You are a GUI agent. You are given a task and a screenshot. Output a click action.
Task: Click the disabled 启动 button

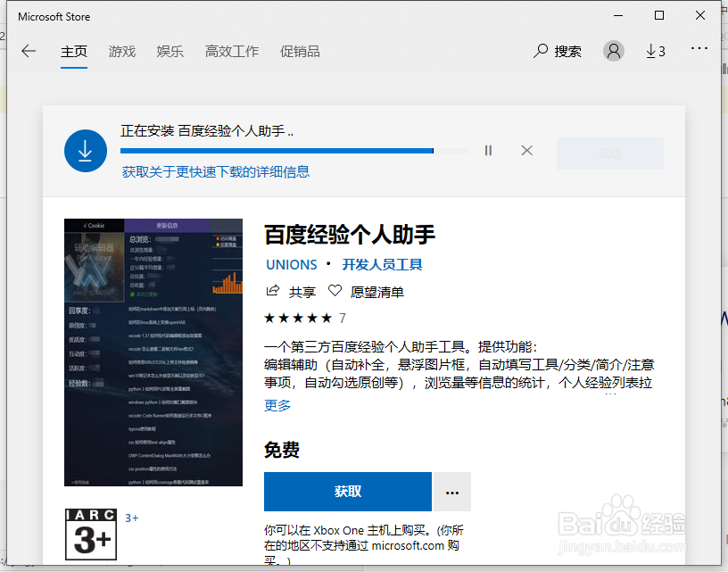[610, 153]
